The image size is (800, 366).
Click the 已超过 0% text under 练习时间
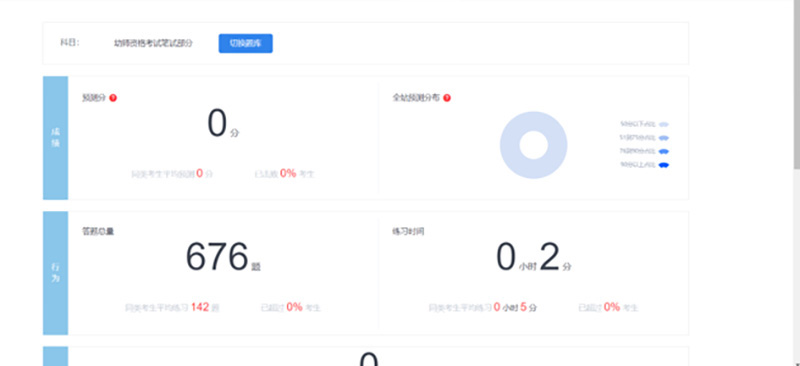[599, 307]
